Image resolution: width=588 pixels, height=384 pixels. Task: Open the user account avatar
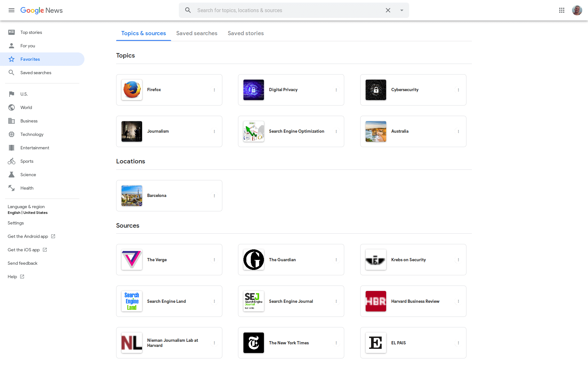coord(577,10)
